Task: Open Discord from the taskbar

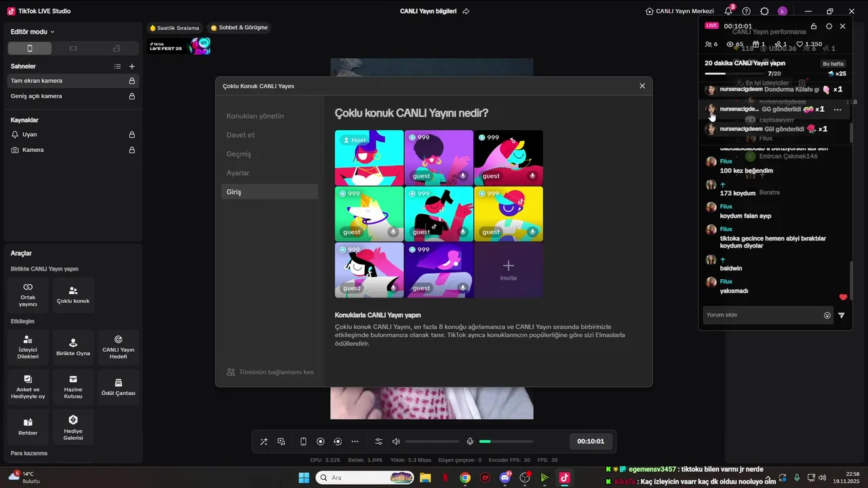Action: click(505, 478)
